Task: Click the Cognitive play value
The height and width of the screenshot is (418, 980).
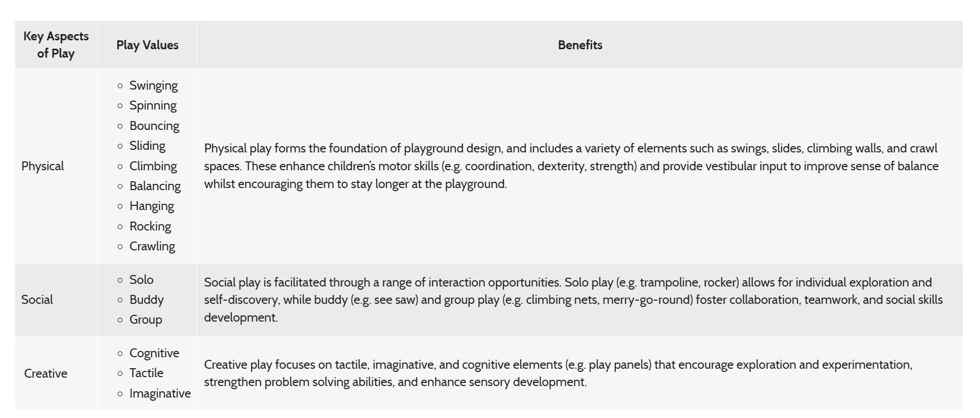Action: click(x=154, y=353)
